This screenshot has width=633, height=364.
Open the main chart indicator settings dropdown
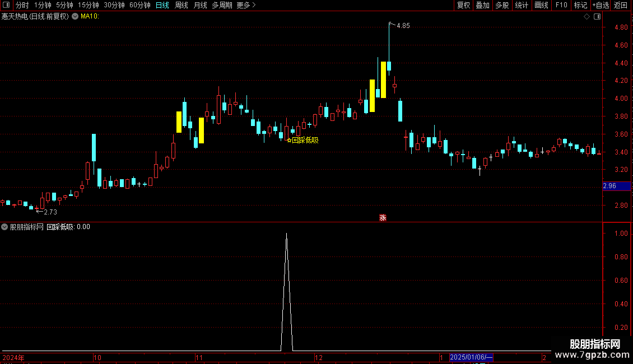coord(75,17)
